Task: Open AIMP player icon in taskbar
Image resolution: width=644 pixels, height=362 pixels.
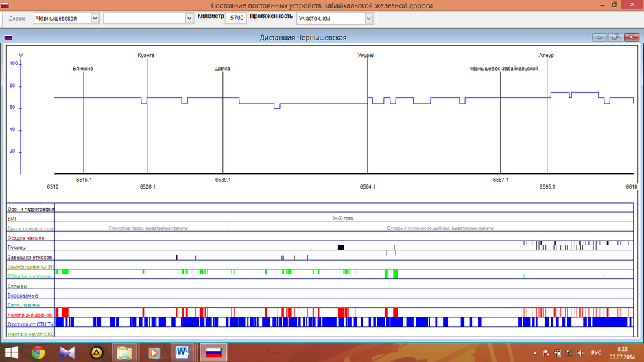Action: [96, 352]
